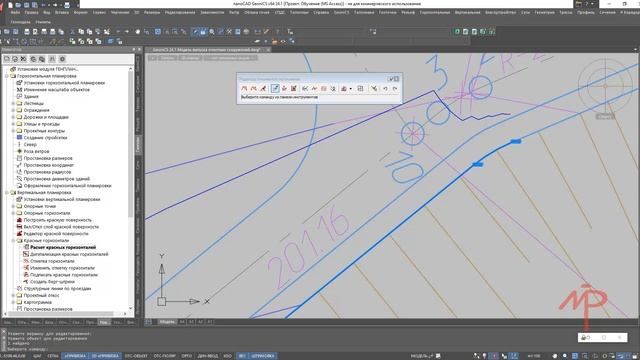Click the 'Создание стройсетки' grid icon
Viewport: 640px width, 360px height.
pyautogui.click(x=19, y=138)
